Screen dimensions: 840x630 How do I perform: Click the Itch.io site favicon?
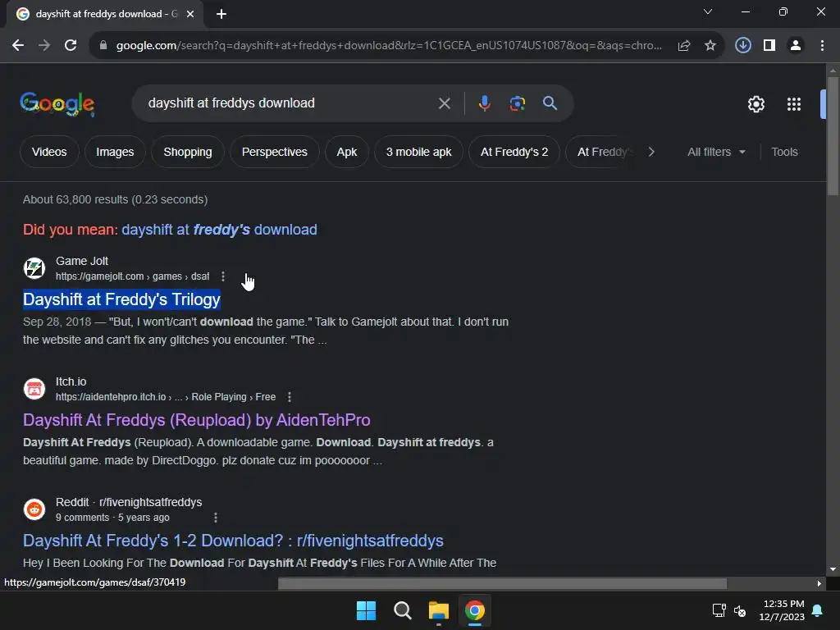point(34,389)
